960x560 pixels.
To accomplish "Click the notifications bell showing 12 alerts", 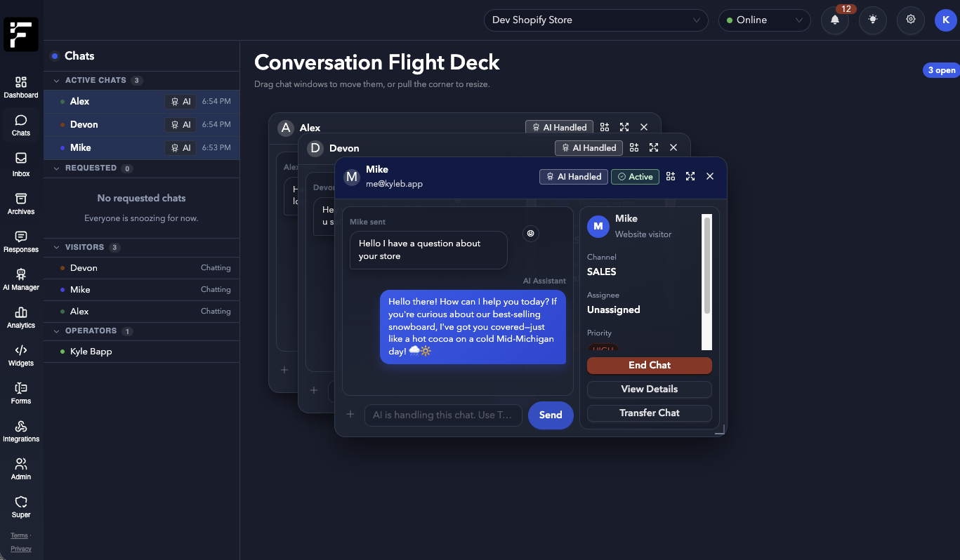I will coord(834,20).
